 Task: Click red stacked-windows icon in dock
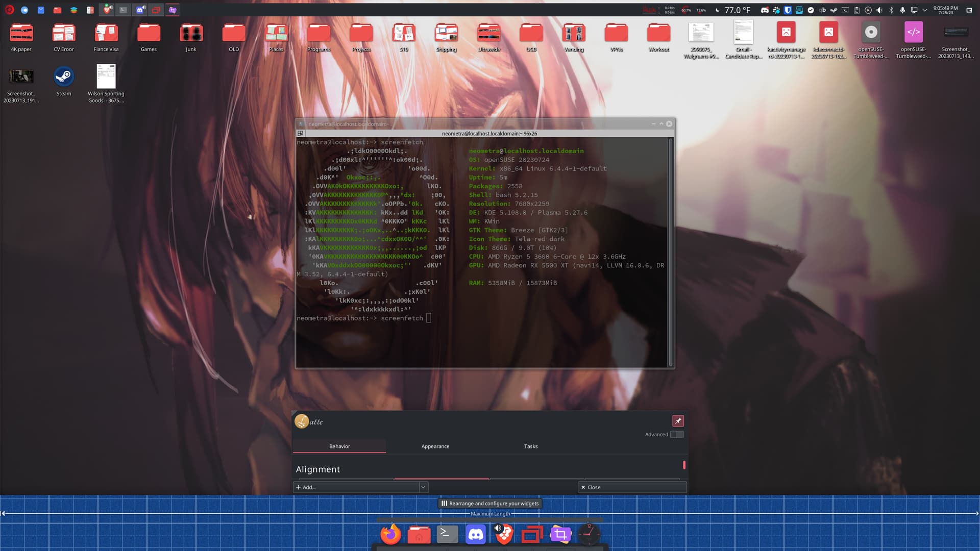click(532, 534)
